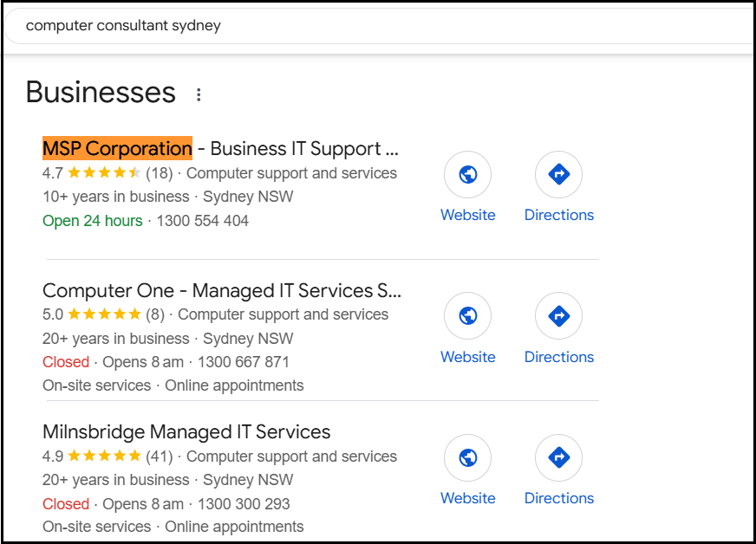Open the globe Website icon for Milnsbridge
The width and height of the screenshot is (756, 544).
467,457
